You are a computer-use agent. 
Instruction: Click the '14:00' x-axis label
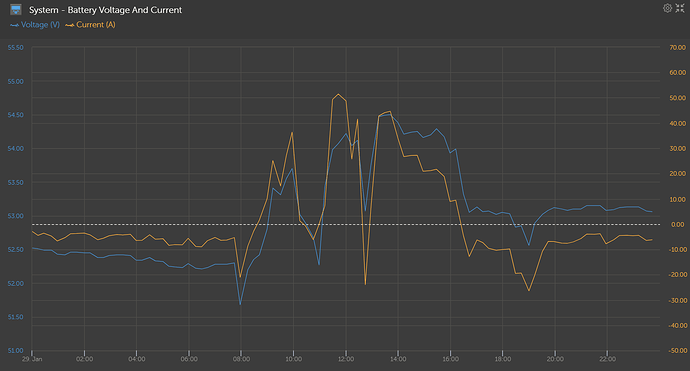click(x=398, y=359)
